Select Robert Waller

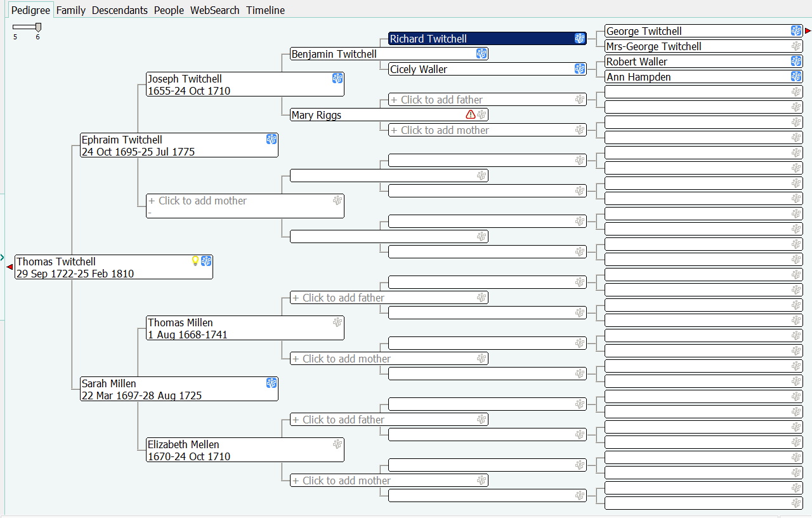(x=704, y=61)
